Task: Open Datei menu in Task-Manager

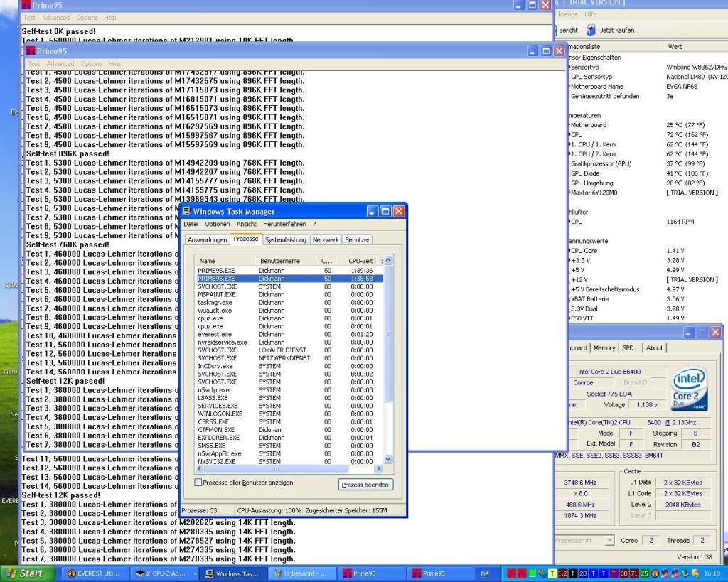Action: click(191, 224)
